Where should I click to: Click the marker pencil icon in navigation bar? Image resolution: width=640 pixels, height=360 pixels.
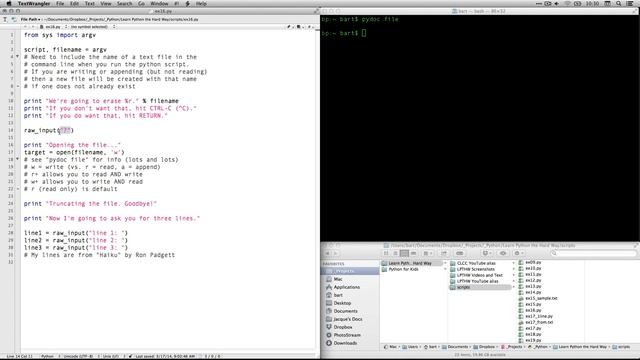(x=289, y=27)
